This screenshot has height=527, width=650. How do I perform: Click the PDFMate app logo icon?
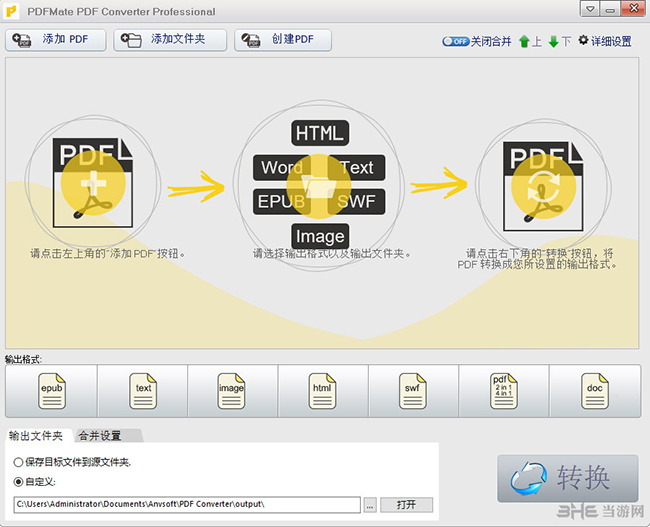(11, 11)
